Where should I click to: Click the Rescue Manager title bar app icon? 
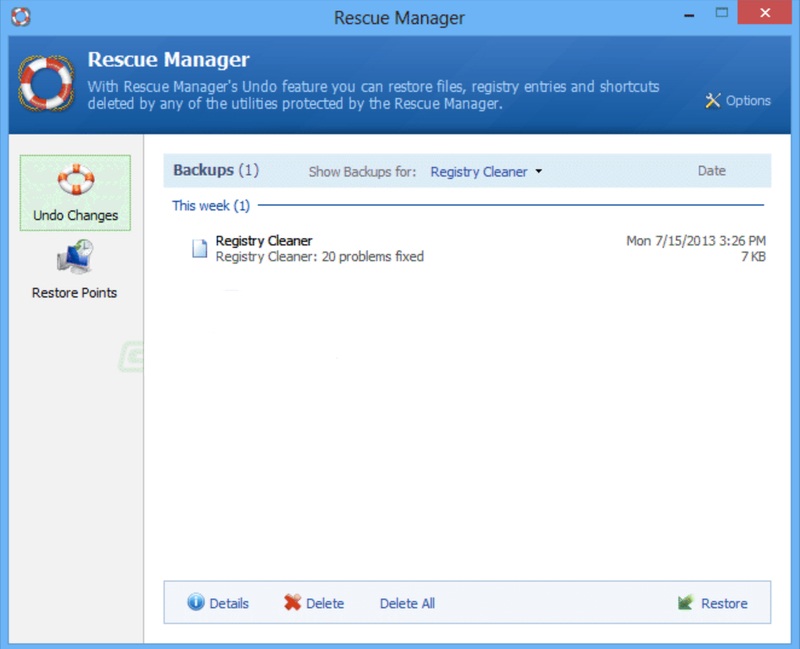pyautogui.click(x=20, y=18)
